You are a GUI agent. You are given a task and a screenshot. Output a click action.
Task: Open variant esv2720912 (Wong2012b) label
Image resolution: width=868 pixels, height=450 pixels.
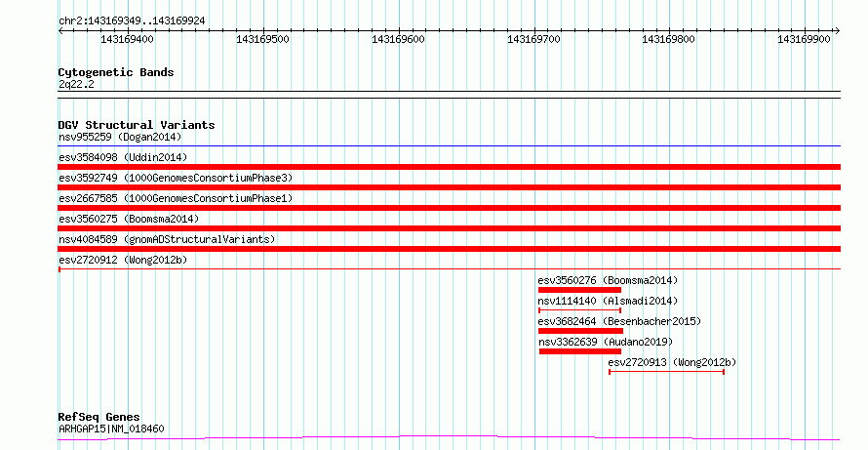coord(123,260)
